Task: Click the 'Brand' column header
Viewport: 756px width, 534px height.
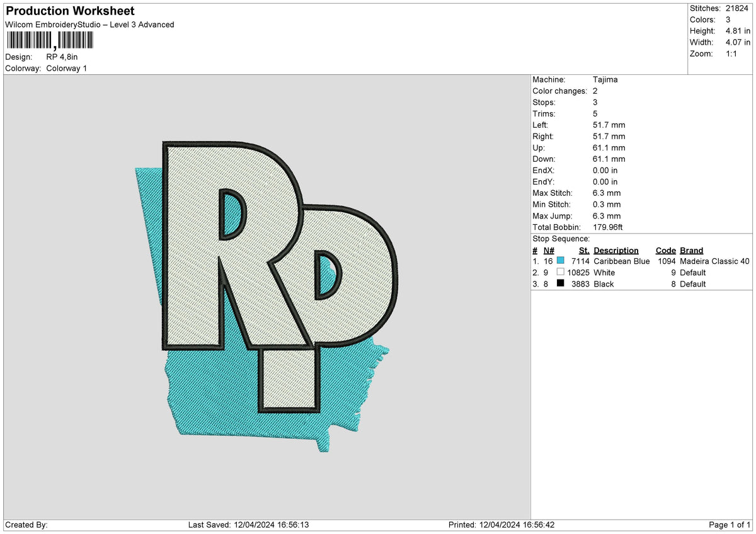Action: (x=692, y=251)
